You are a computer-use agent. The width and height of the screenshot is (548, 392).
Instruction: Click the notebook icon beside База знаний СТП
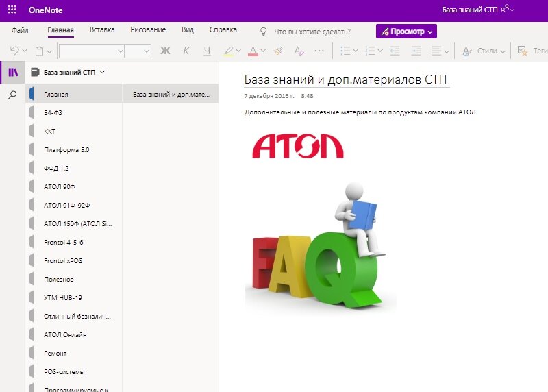(35, 73)
